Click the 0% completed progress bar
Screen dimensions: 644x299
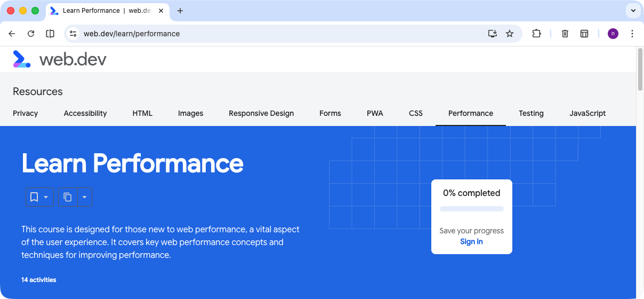(x=472, y=209)
